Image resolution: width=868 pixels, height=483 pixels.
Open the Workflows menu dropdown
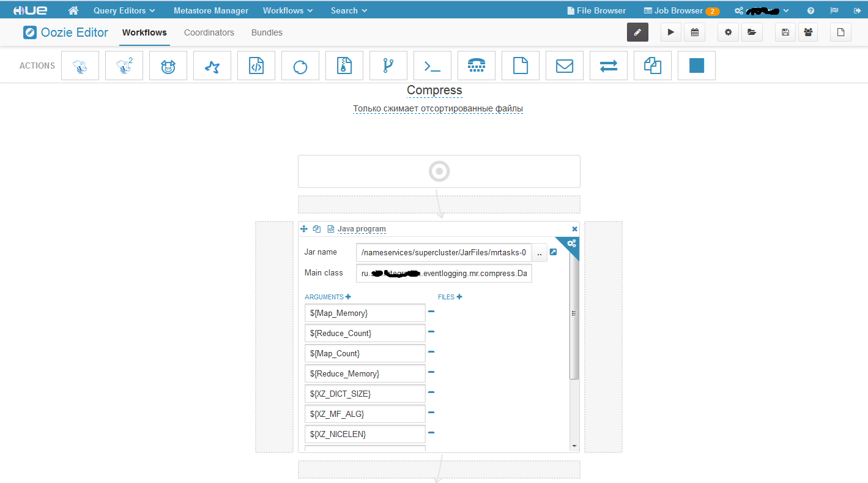(x=287, y=10)
